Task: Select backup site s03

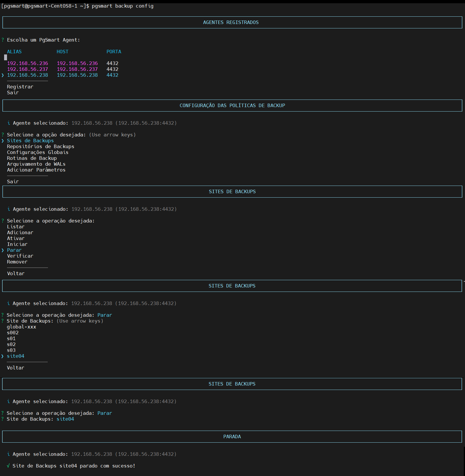Action: pos(11,350)
